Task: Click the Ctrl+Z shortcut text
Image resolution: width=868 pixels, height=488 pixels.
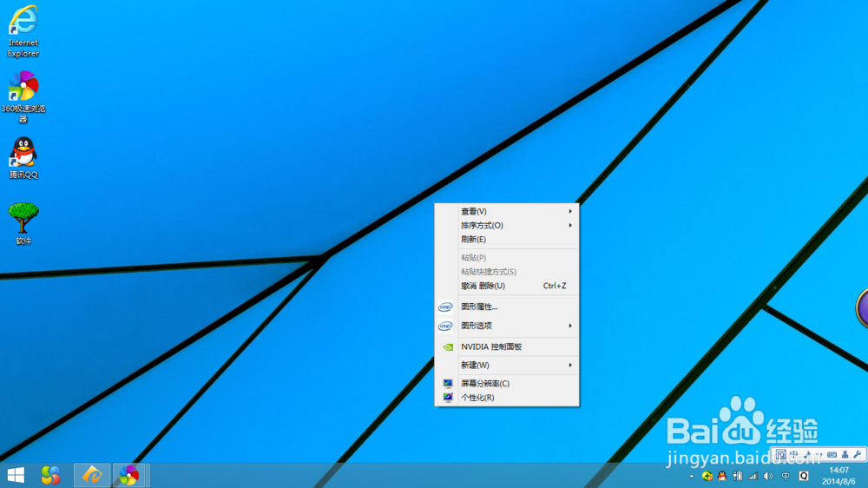Action: coord(554,286)
